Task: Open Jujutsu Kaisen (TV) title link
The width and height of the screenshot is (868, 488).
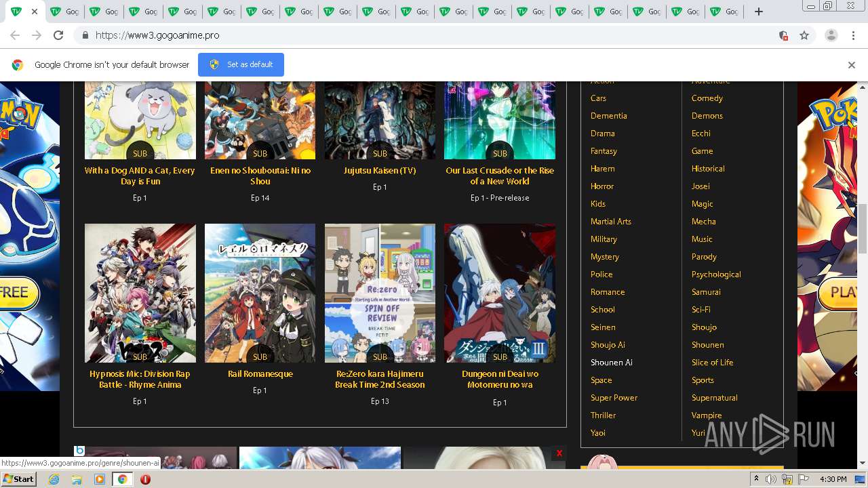Action: 380,171
